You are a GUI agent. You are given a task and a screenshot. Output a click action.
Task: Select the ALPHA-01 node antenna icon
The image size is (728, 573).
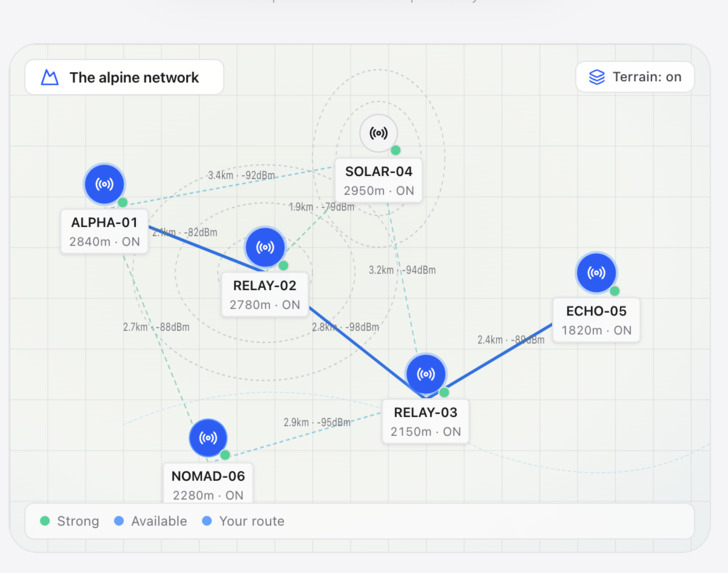104,184
